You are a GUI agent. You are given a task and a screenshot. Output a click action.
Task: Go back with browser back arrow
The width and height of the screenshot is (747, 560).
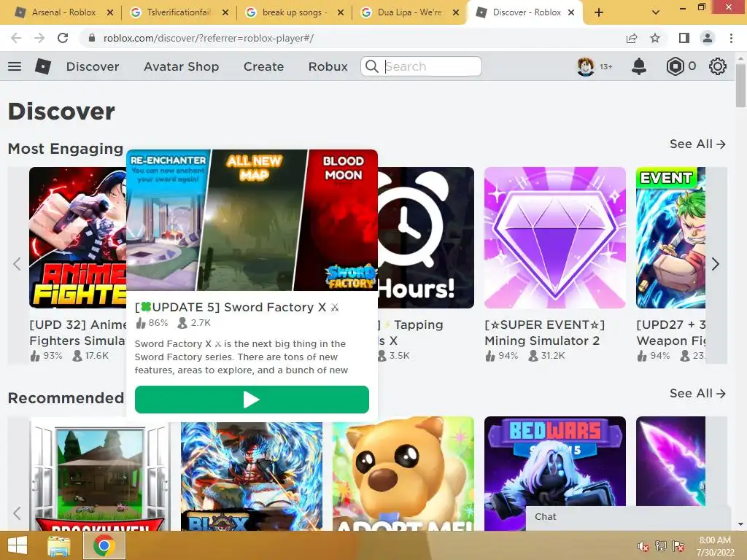tap(16, 38)
